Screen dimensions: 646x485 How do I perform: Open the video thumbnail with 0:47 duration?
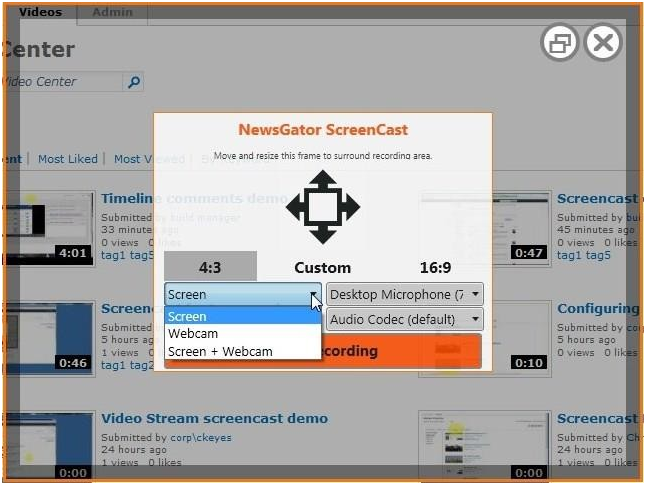[x=484, y=228]
